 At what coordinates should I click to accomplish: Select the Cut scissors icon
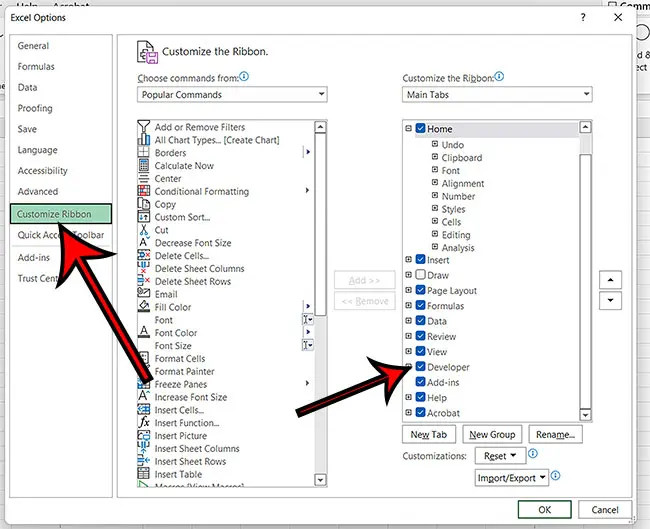click(x=145, y=230)
